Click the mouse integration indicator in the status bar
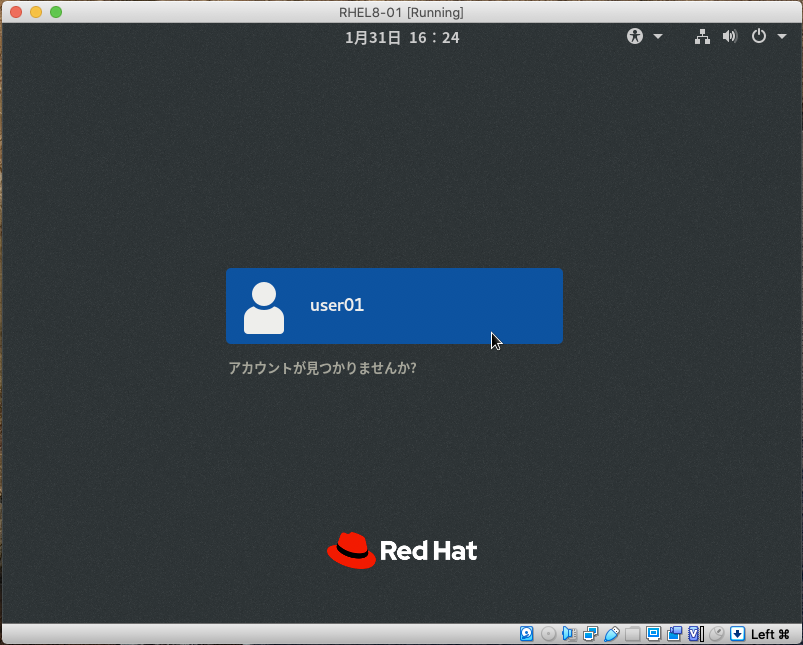Screen dimensions: 803x645 click(714, 634)
